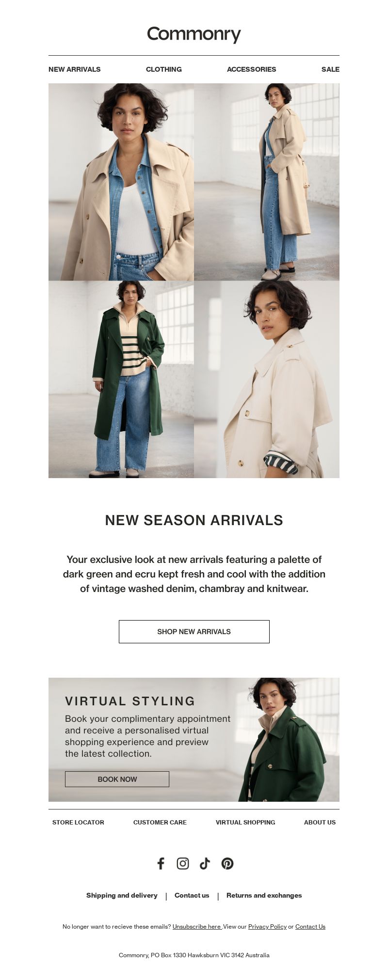Click the Commonry logo
388x980 pixels.
(x=194, y=34)
